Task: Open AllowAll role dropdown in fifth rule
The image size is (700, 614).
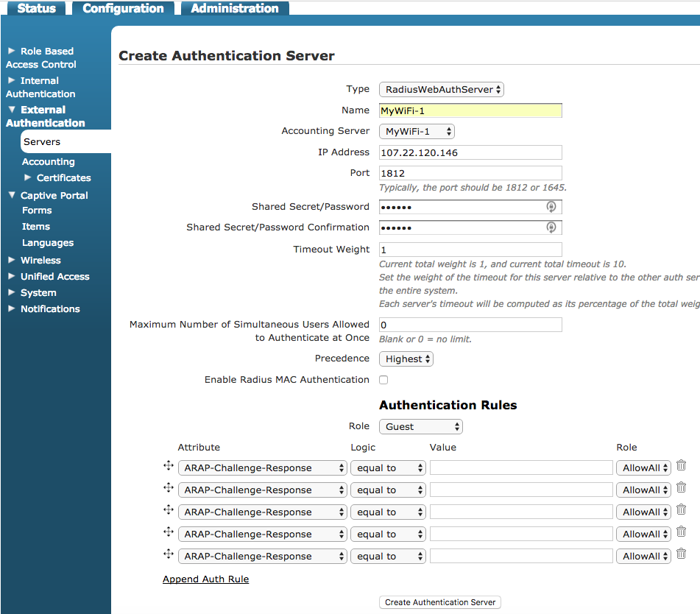Action: pyautogui.click(x=644, y=557)
